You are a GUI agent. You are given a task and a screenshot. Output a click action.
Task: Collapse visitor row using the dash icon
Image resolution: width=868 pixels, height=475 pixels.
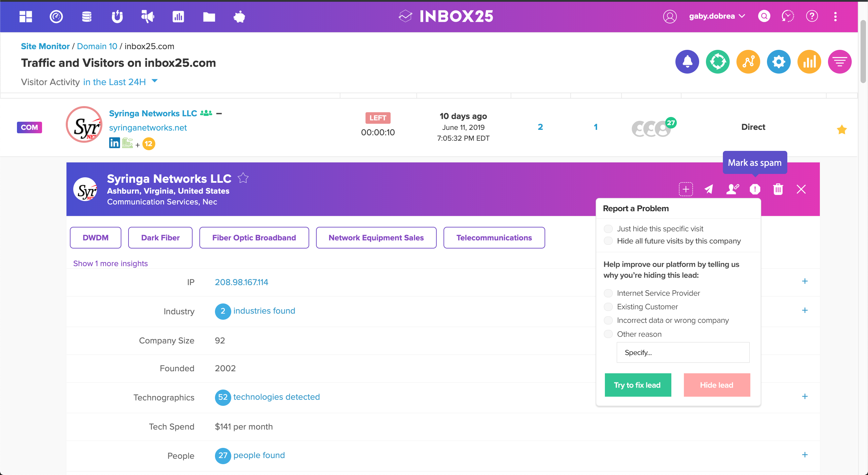(219, 114)
